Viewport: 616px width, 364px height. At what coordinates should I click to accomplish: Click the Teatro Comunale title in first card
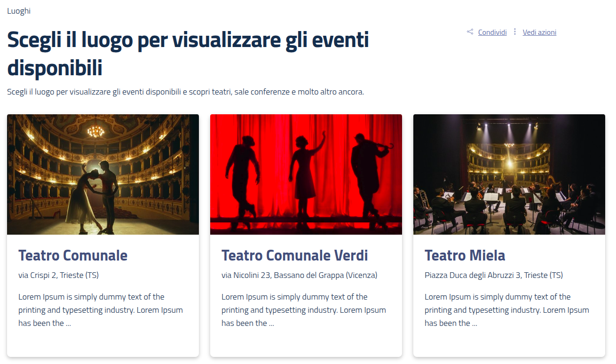73,255
